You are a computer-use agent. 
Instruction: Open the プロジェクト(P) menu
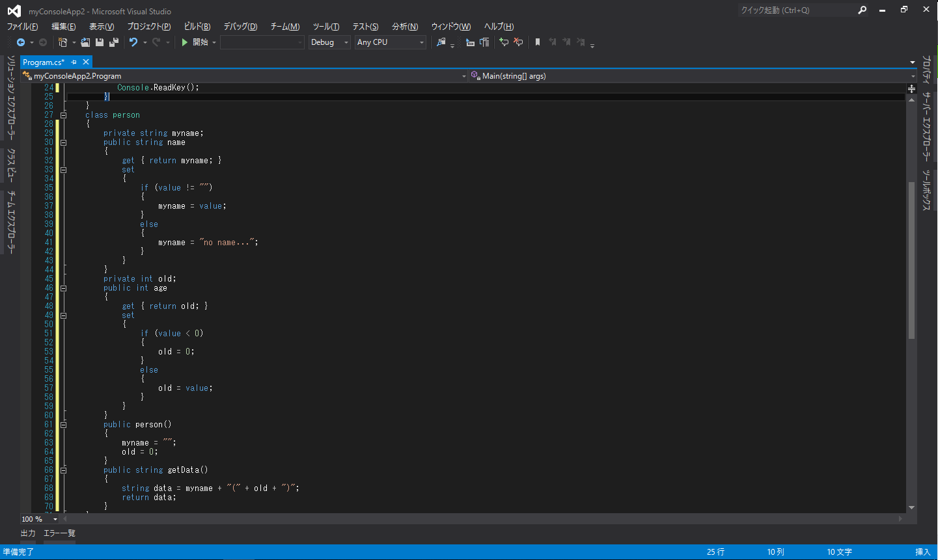149,27
